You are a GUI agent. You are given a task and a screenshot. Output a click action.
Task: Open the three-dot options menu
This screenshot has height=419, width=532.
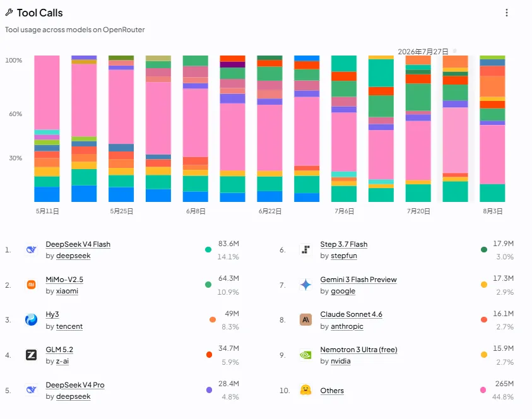pos(507,13)
